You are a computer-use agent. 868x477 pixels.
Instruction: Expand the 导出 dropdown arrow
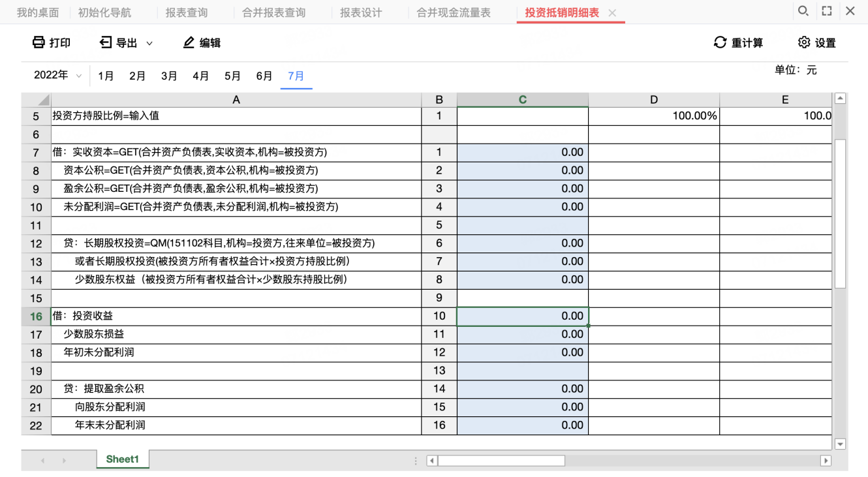149,43
